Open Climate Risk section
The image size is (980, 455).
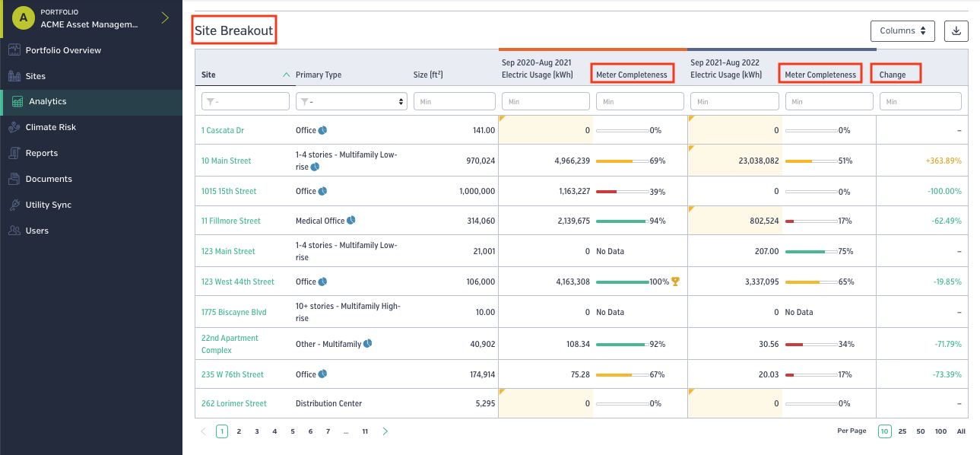coord(51,127)
